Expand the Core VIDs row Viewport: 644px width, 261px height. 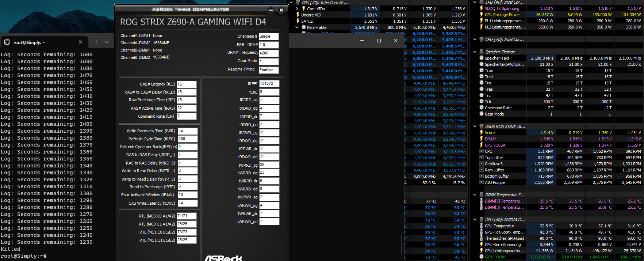point(297,9)
